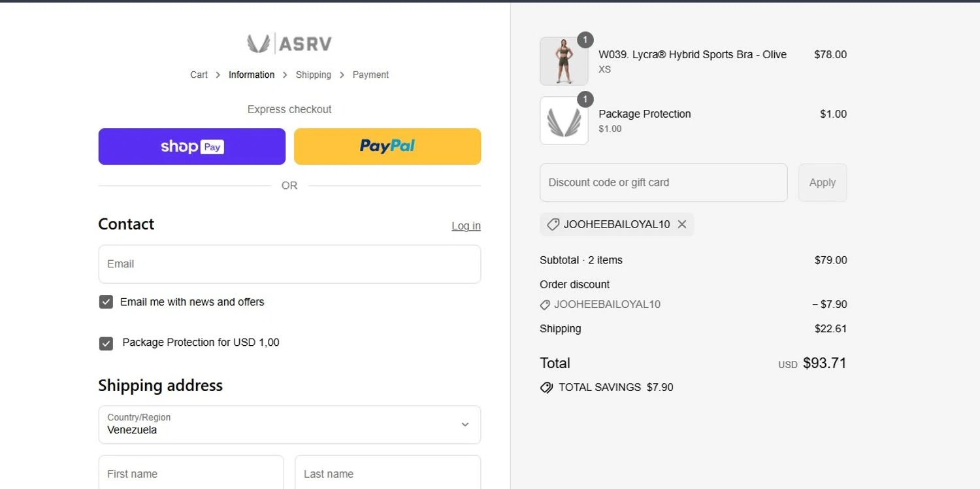Select the Payment breadcrumb step
This screenshot has width=980, height=489.
pyautogui.click(x=370, y=75)
